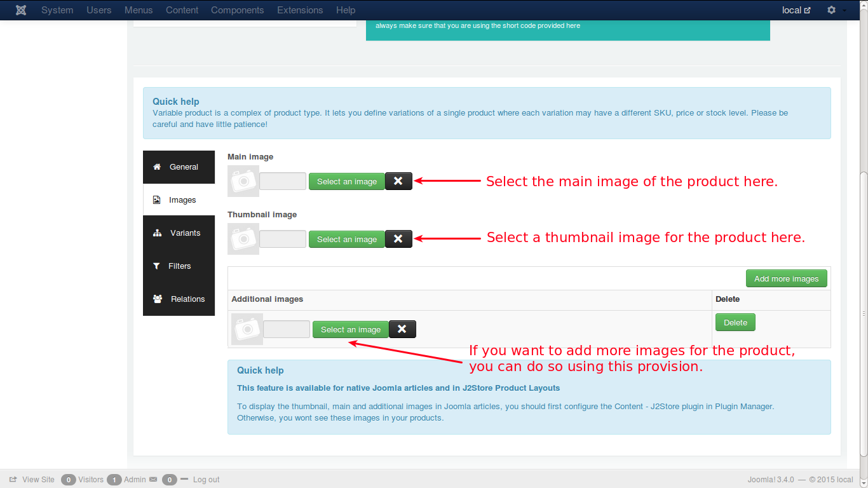Click the additional image camera placeholder

point(247,329)
